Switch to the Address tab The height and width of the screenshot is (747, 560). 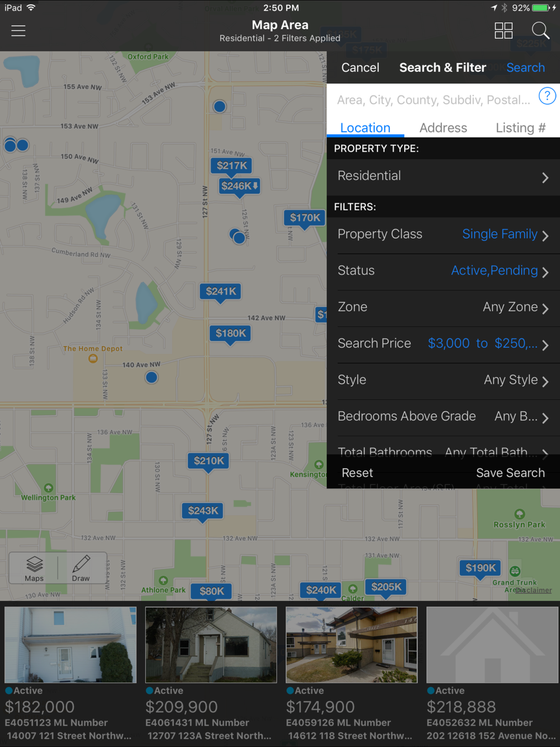(443, 128)
